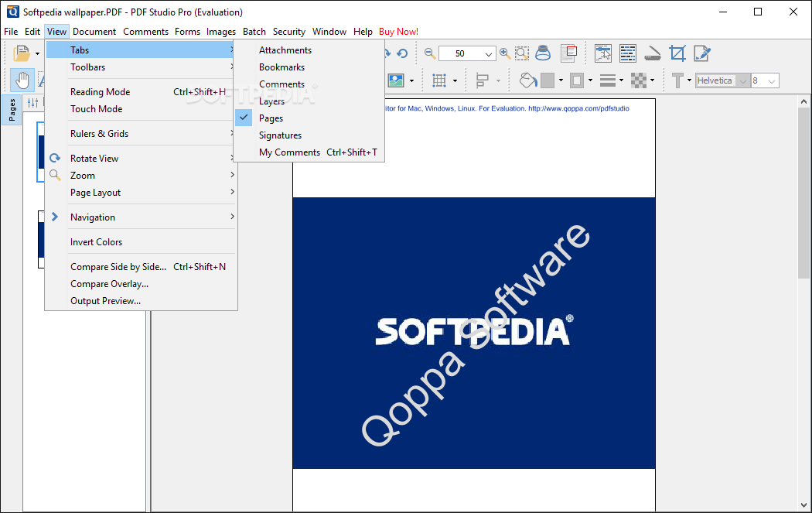
Task: Select the Pages side panel tab
Action: coord(12,110)
